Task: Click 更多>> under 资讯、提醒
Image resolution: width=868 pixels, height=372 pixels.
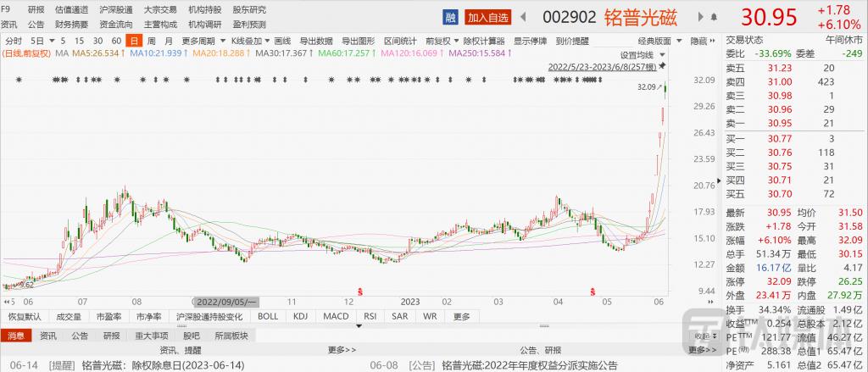Action: (342, 350)
